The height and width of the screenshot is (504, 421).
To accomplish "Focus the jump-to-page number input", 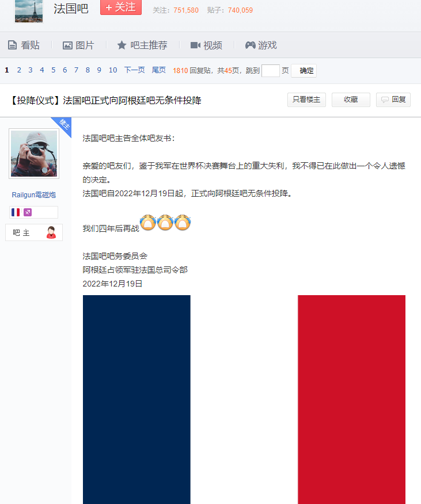I will click(270, 71).
